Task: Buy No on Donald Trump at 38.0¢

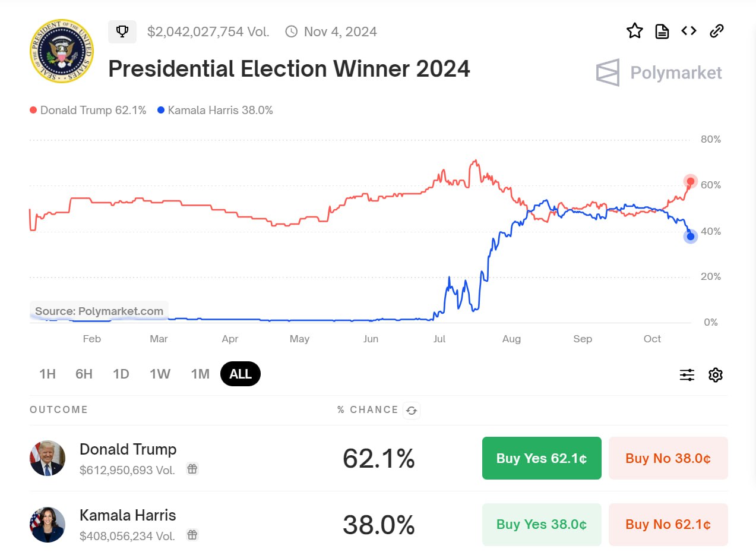Action: [x=668, y=458]
